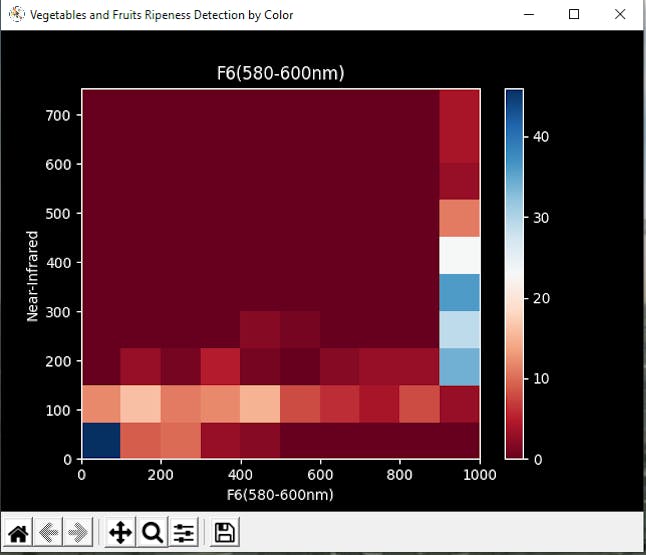Click the app icon in title bar
The height and width of the screenshot is (555, 646).
(16, 14)
